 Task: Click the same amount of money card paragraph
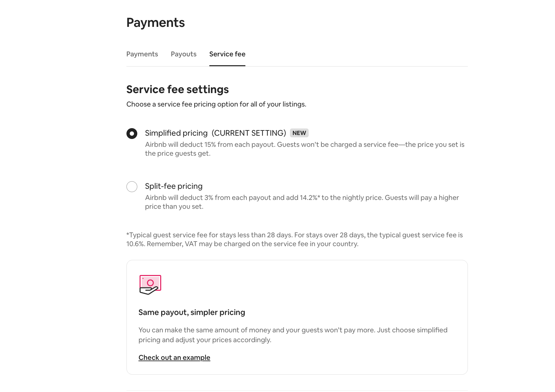coord(293,335)
